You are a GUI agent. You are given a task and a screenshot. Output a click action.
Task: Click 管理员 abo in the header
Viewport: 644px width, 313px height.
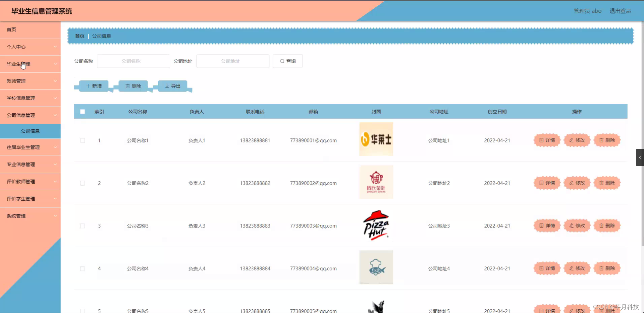(x=587, y=10)
